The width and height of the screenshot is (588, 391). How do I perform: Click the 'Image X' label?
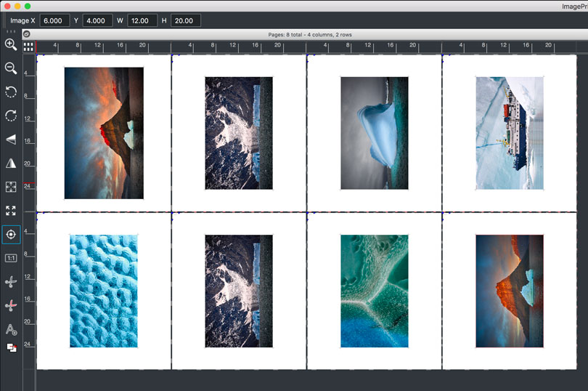[23, 20]
